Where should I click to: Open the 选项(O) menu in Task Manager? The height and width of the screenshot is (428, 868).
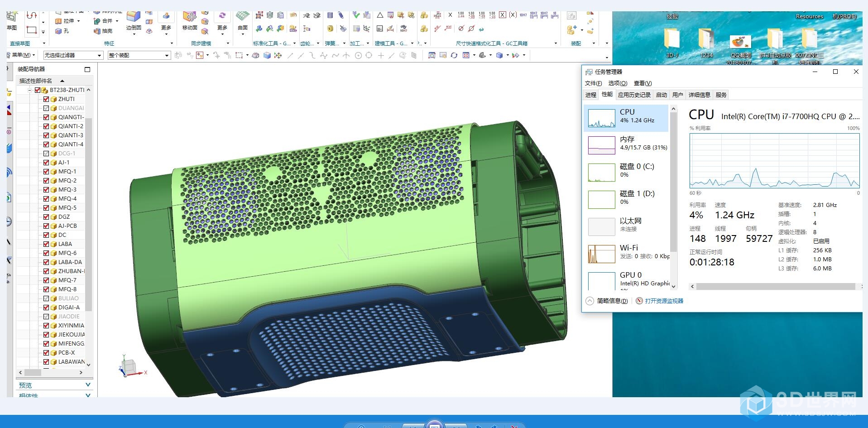[617, 83]
